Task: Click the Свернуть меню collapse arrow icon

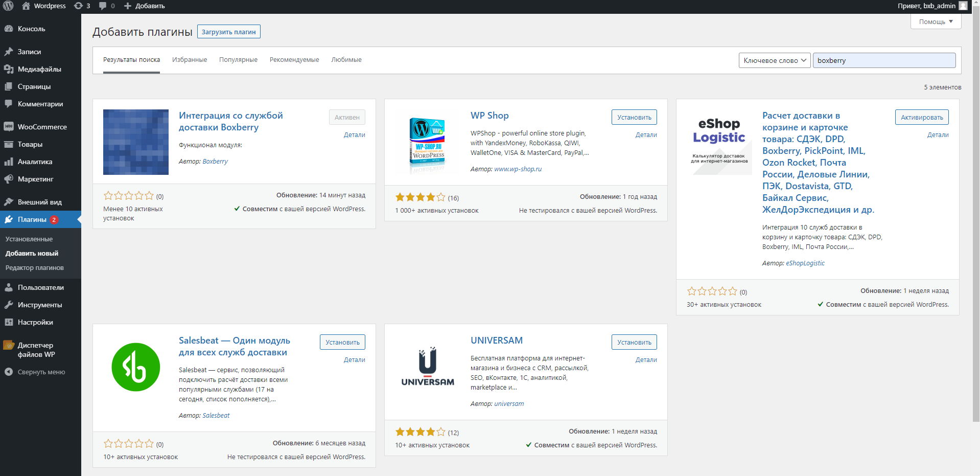Action: pyautogui.click(x=9, y=372)
